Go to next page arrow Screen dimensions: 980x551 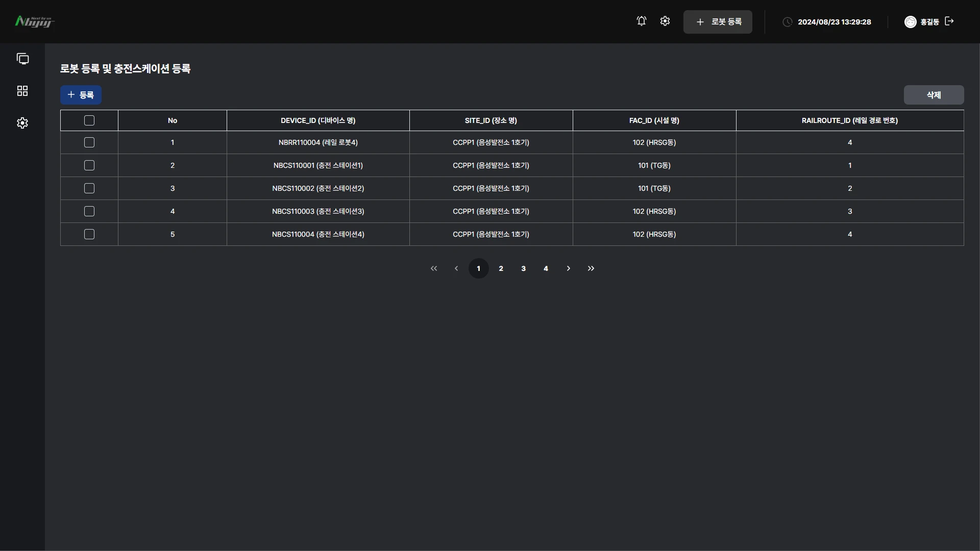569,268
